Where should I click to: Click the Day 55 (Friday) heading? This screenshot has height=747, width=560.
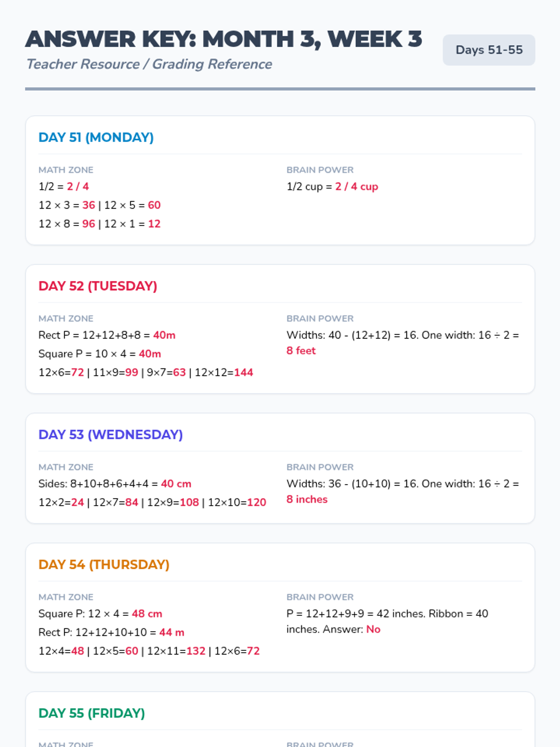[x=91, y=713]
